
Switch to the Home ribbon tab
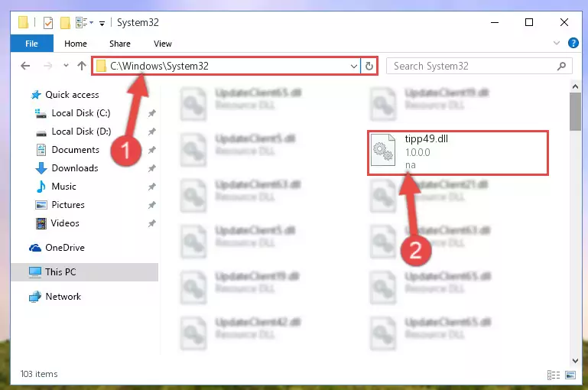tap(76, 44)
